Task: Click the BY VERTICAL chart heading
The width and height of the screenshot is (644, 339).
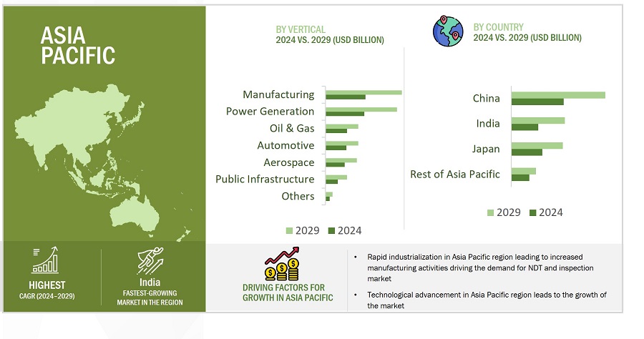Action: [x=301, y=29]
